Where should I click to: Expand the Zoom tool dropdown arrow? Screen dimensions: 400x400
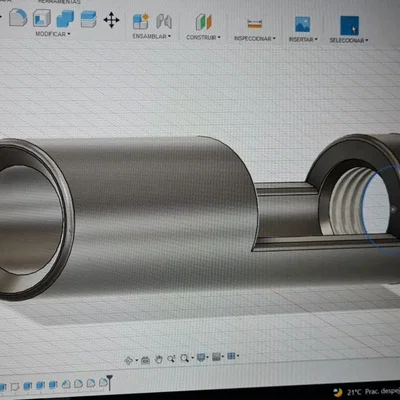point(192,358)
